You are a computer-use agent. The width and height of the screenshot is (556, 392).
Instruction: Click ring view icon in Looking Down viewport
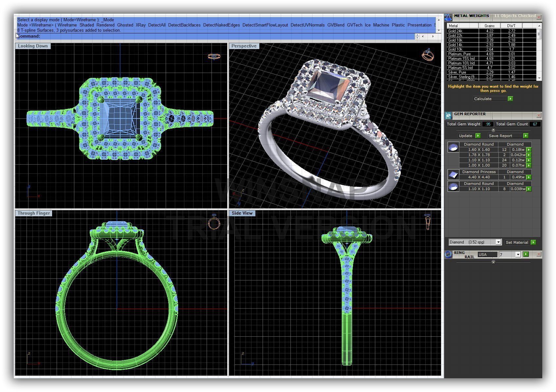click(214, 56)
